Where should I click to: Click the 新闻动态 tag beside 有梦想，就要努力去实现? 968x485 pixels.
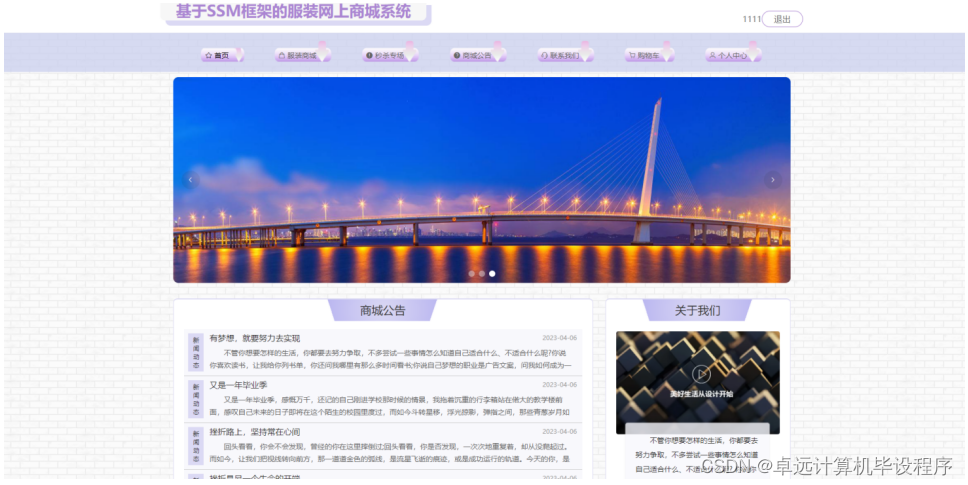point(196,352)
